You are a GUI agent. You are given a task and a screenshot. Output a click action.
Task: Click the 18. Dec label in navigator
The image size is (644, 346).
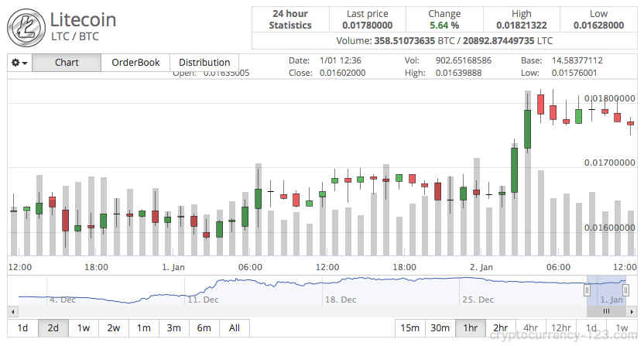click(341, 300)
